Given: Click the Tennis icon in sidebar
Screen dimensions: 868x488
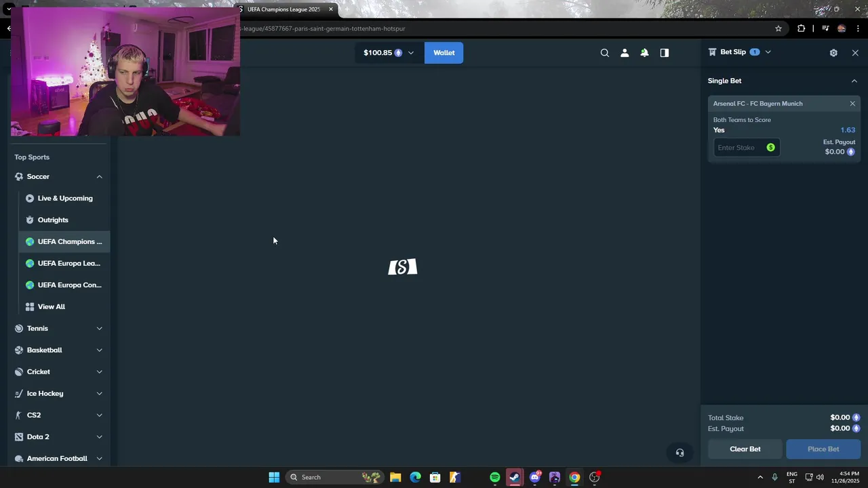Looking at the screenshot, I should 19,329.
